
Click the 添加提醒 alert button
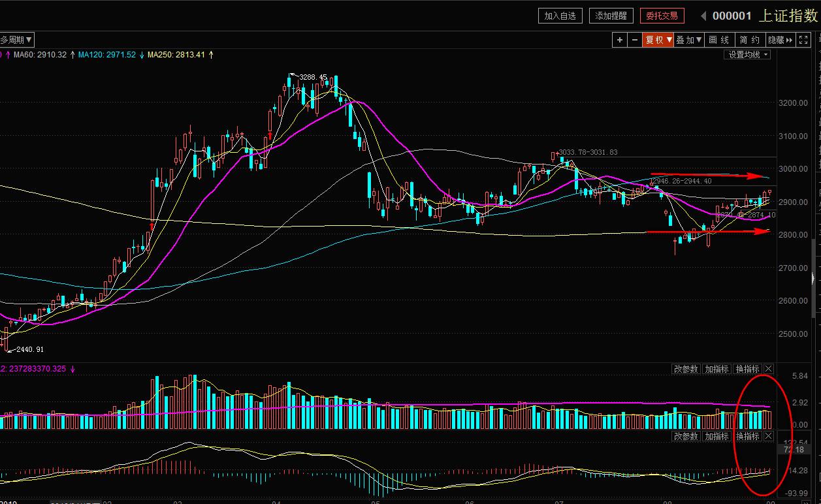pyautogui.click(x=611, y=16)
